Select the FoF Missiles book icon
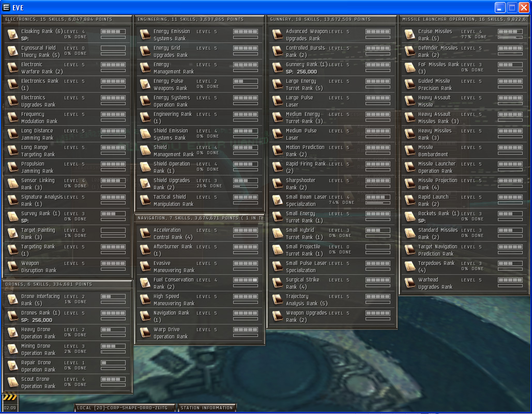Screen dimensions: 532x414 click(409, 68)
